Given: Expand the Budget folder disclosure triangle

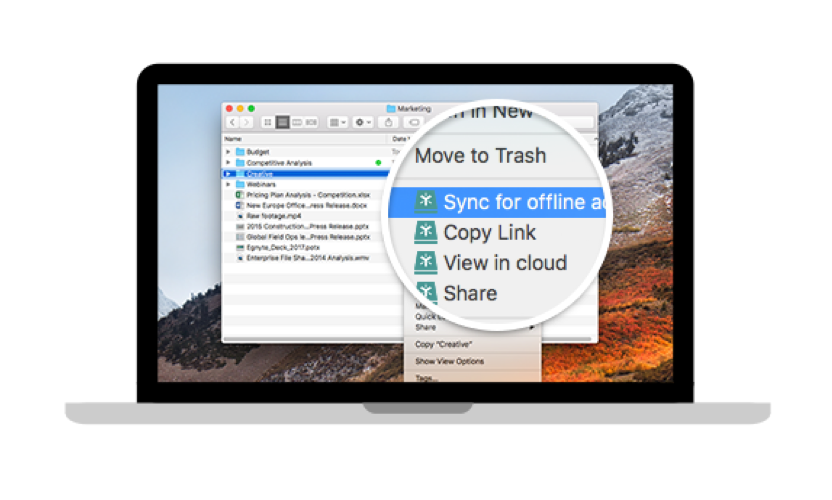Looking at the screenshot, I should [x=228, y=152].
